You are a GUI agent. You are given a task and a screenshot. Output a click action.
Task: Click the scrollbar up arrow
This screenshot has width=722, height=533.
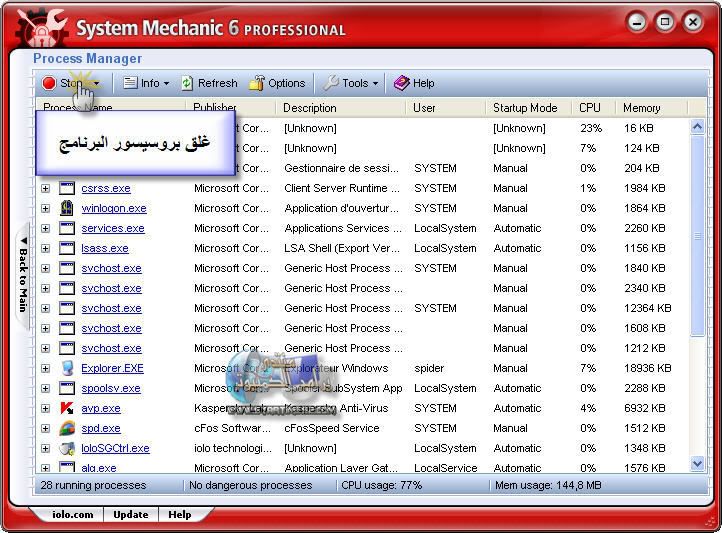698,127
